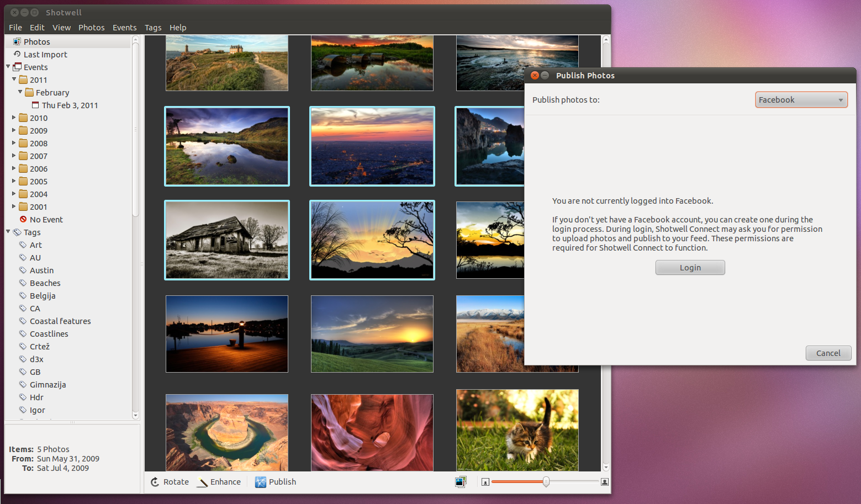The image size is (861, 504).
Task: Select the Hdr tag row
Action: point(68,397)
